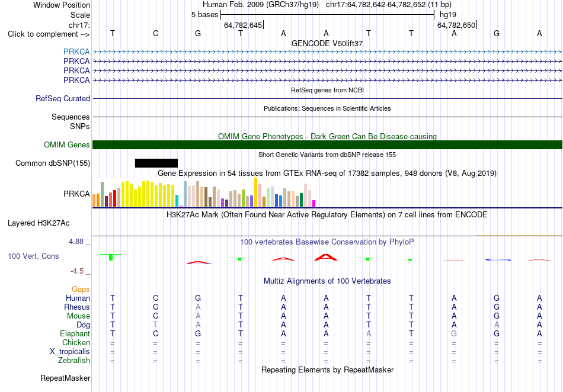Click the largest red A conservation logo

pos(326,257)
